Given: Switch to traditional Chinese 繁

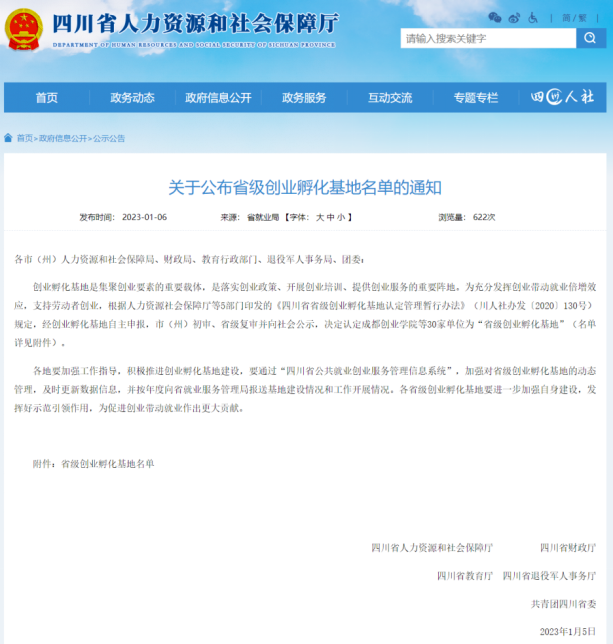Looking at the screenshot, I should (x=582, y=18).
